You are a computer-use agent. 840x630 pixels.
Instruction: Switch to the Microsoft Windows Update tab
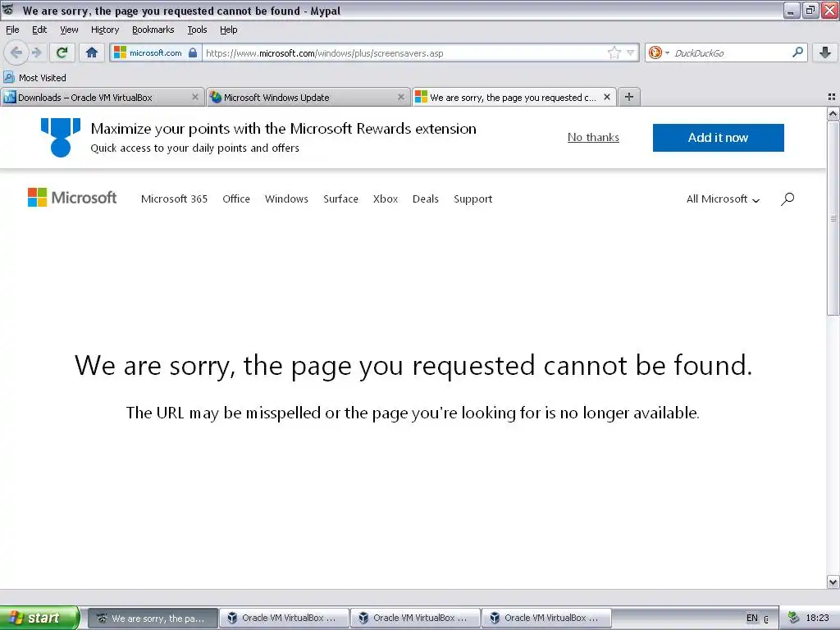click(308, 98)
